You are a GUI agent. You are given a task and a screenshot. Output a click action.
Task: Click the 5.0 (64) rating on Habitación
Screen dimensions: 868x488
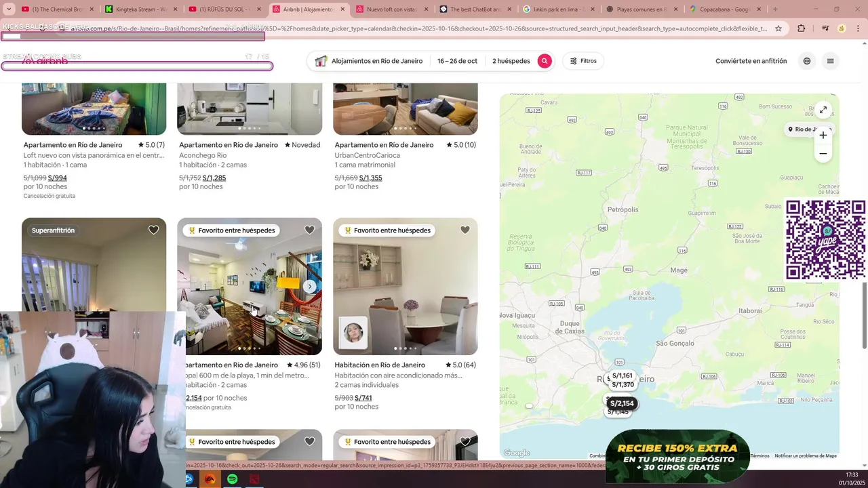[x=460, y=365]
